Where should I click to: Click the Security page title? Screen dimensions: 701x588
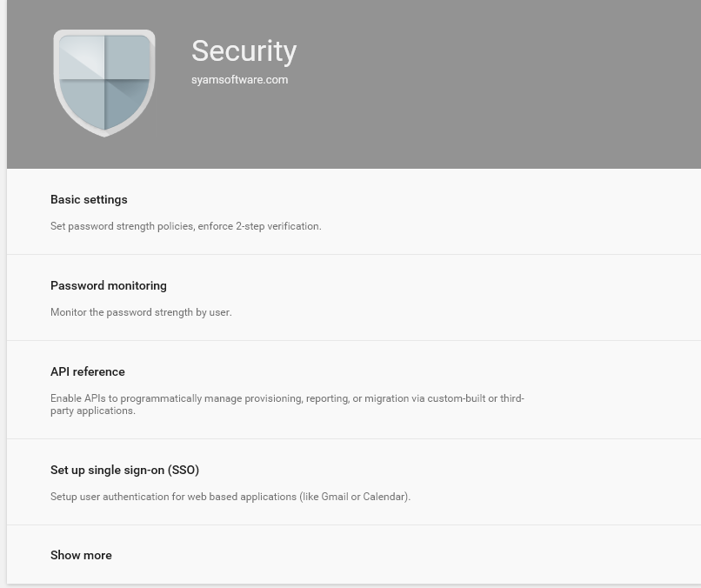point(244,51)
